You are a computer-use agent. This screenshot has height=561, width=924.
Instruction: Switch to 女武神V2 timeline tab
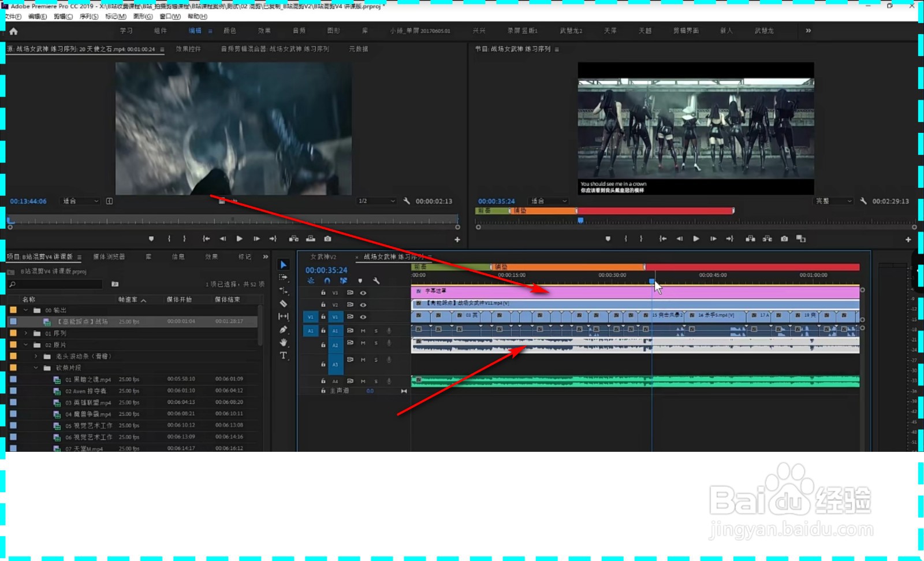pos(323,257)
